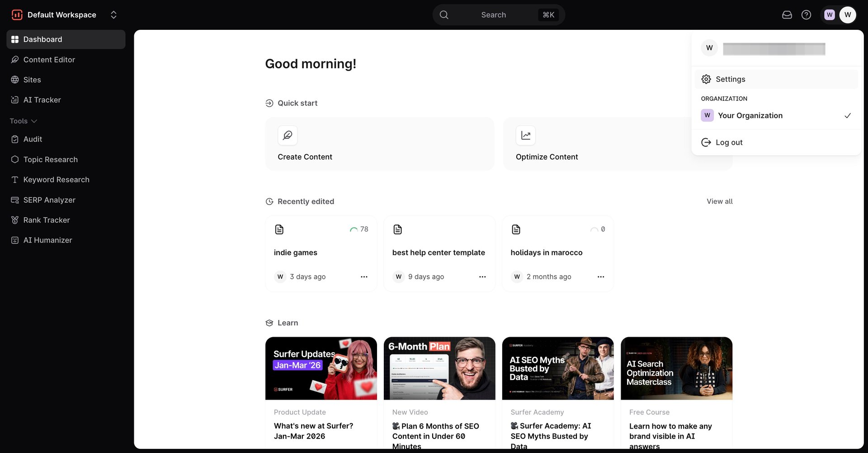The width and height of the screenshot is (868, 453).
Task: Collapse the Tools section
Action: [x=24, y=121]
